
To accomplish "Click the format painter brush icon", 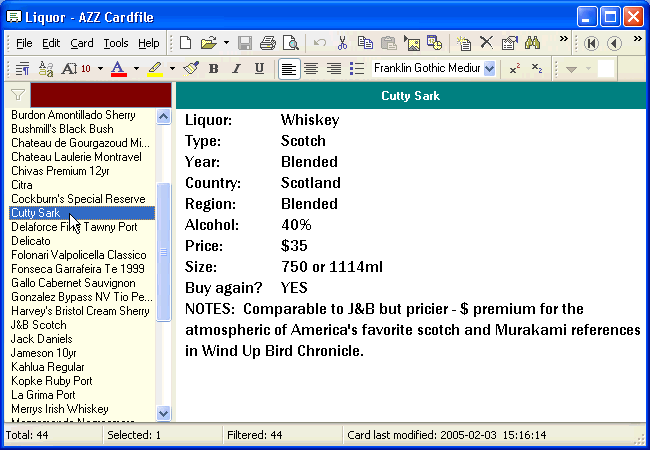I will point(191,68).
